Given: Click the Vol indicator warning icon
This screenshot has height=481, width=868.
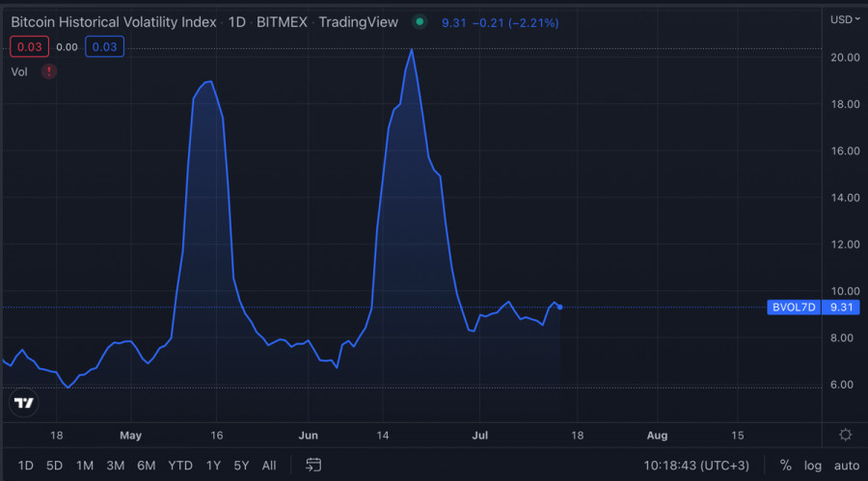Looking at the screenshot, I should [x=49, y=71].
